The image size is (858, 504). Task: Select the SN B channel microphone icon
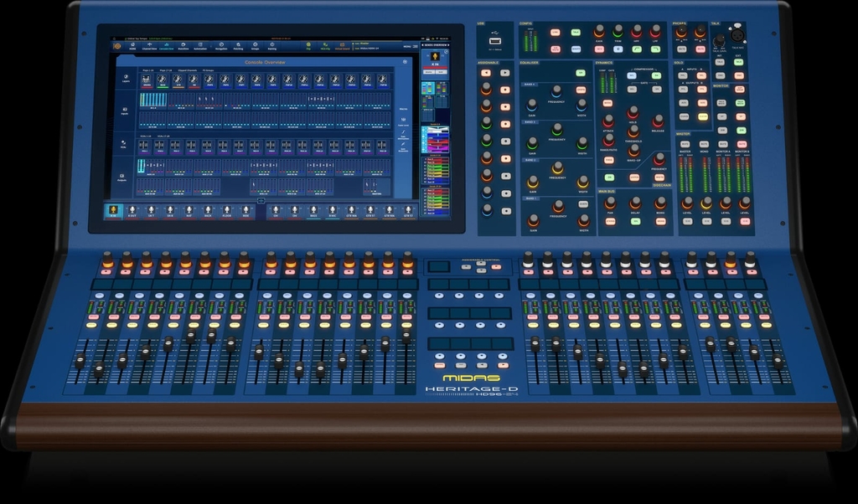point(169,210)
